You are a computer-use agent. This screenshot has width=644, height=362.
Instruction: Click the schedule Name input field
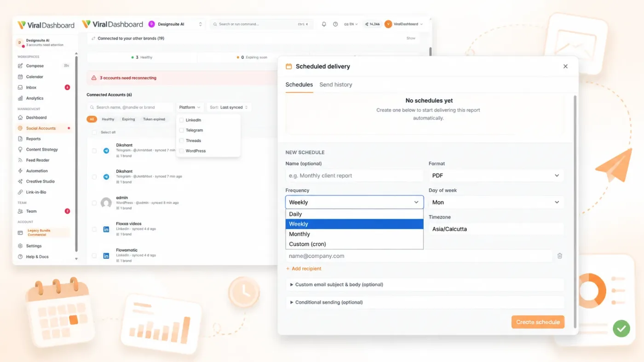point(354,175)
